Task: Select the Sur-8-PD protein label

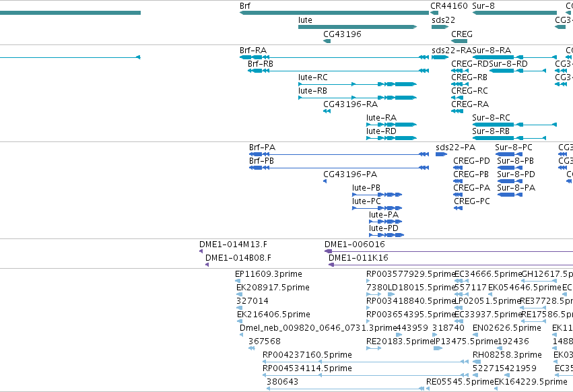Action: click(x=516, y=174)
